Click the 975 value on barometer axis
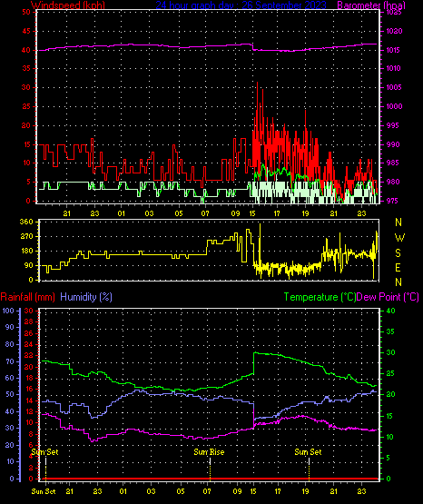 coord(392,201)
